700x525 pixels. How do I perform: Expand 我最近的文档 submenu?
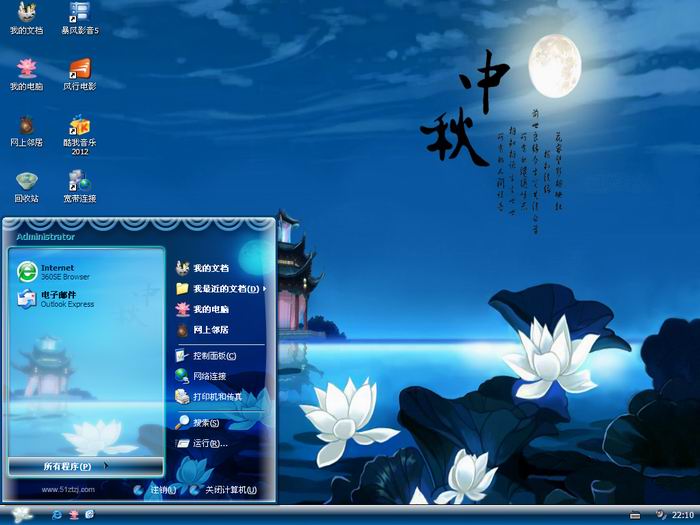[x=220, y=289]
